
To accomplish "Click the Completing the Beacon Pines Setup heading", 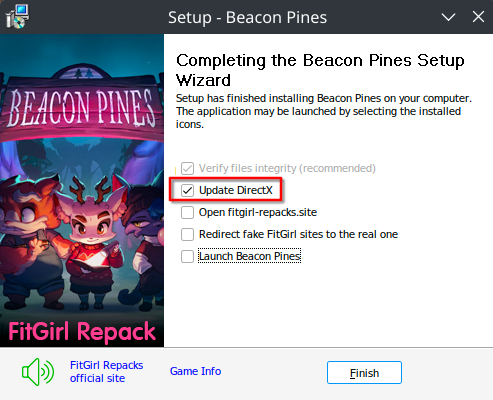I will [x=320, y=70].
